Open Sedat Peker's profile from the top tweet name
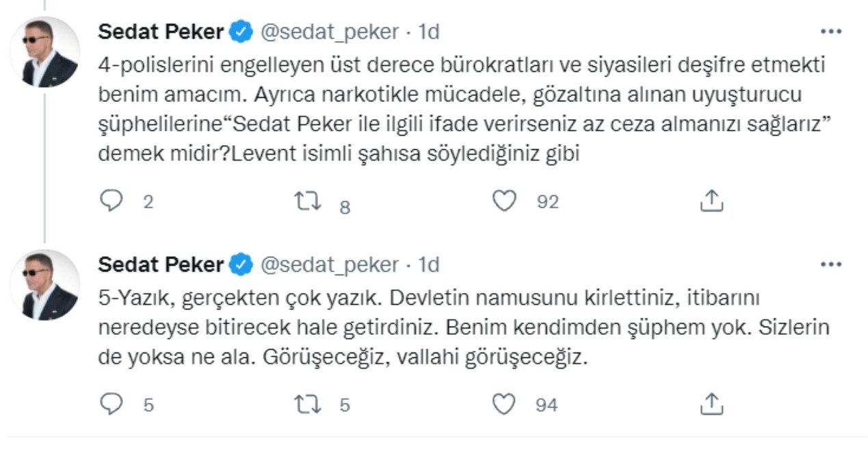The height and width of the screenshot is (458, 868). coord(162,29)
